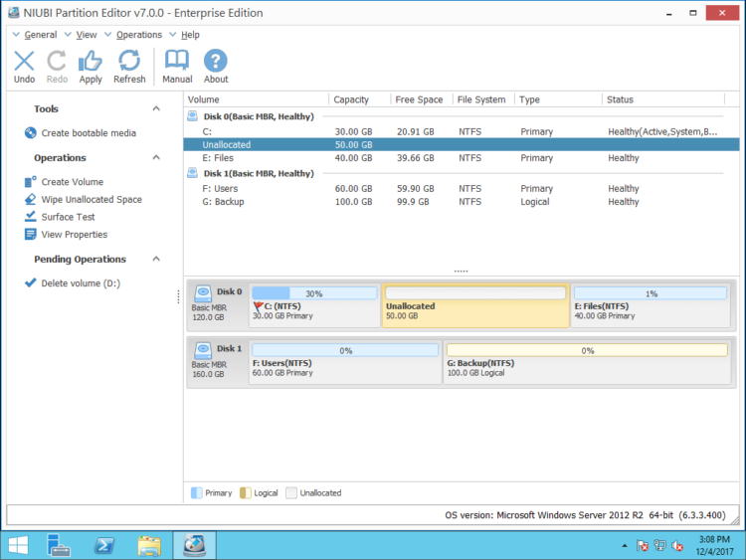Click the View Properties link

[x=75, y=234]
